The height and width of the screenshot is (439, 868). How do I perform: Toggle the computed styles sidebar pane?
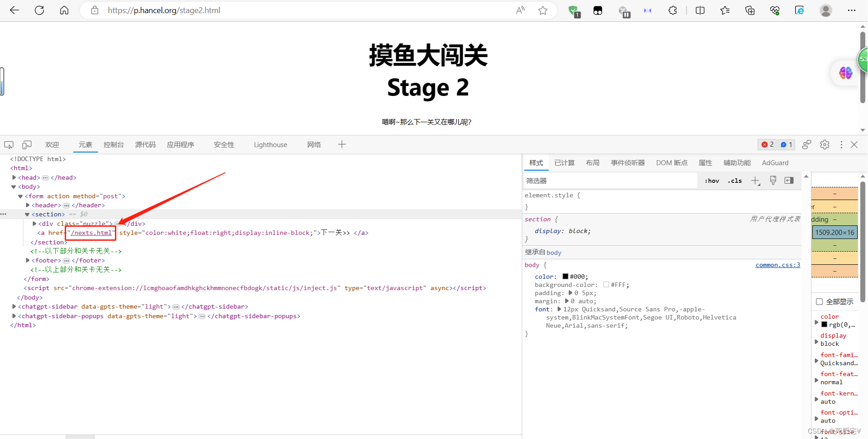789,181
